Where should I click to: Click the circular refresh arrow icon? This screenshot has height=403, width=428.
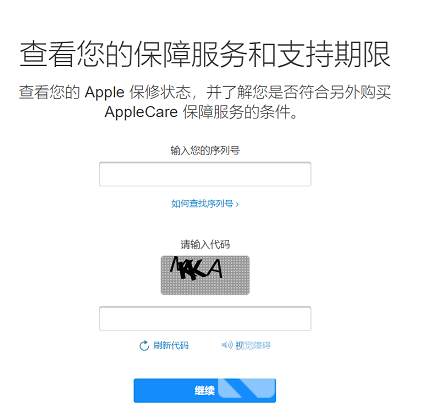(144, 346)
